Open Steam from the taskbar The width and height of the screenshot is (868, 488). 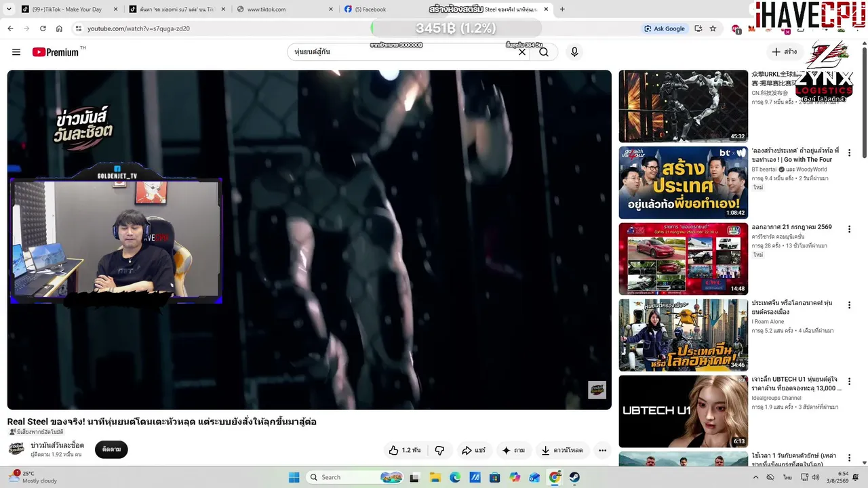point(574,477)
